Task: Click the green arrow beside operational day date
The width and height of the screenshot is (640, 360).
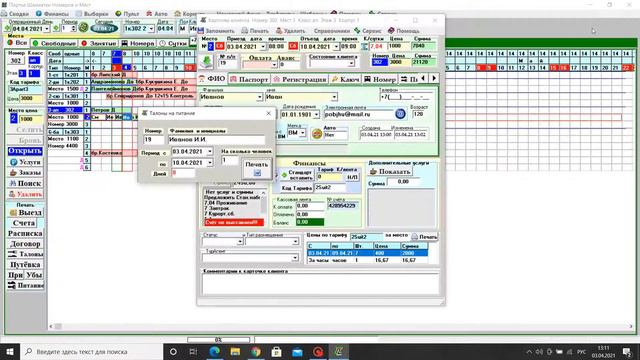Action: click(x=7, y=29)
